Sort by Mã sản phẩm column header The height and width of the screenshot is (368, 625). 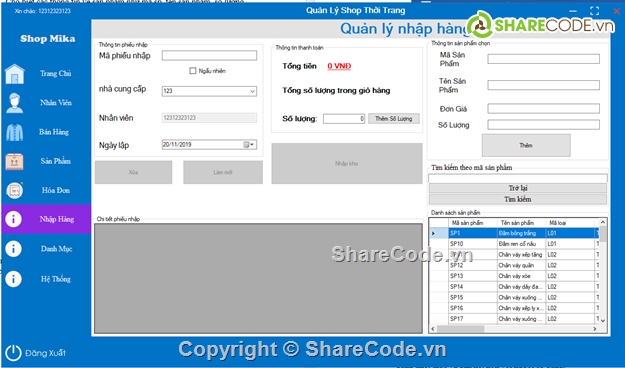click(473, 223)
